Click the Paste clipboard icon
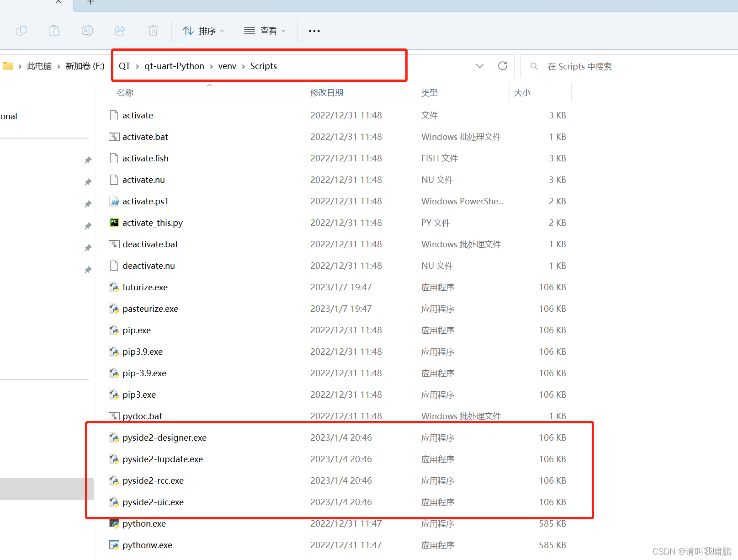 click(x=54, y=31)
